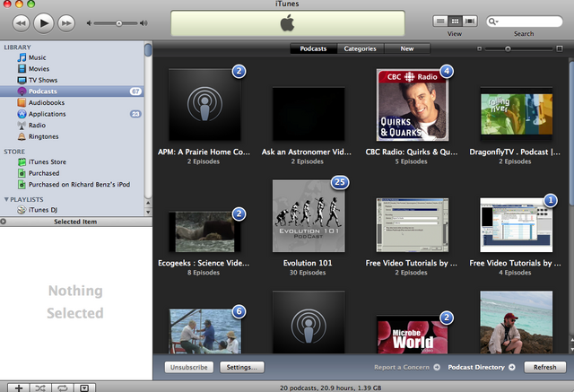Open the man on beach podcast artwork
Viewport: 574px width, 392px height.
coord(517,322)
